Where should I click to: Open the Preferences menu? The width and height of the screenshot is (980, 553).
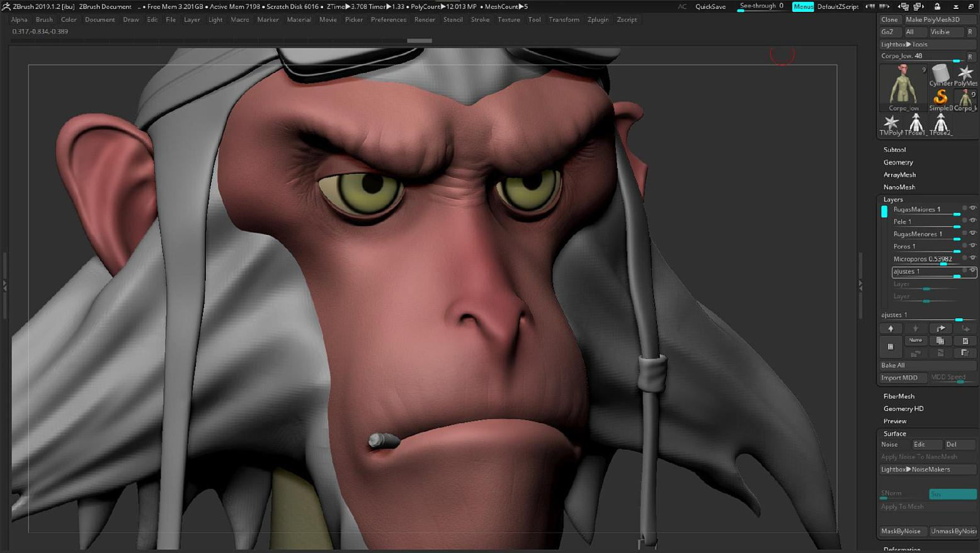tap(389, 20)
